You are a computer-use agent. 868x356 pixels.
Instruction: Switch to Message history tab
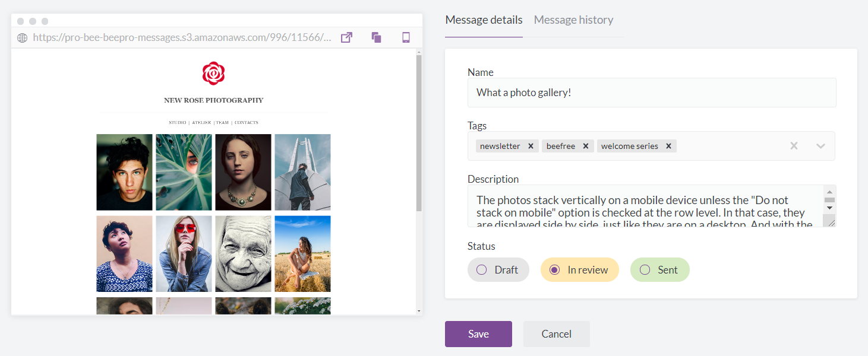click(x=573, y=20)
